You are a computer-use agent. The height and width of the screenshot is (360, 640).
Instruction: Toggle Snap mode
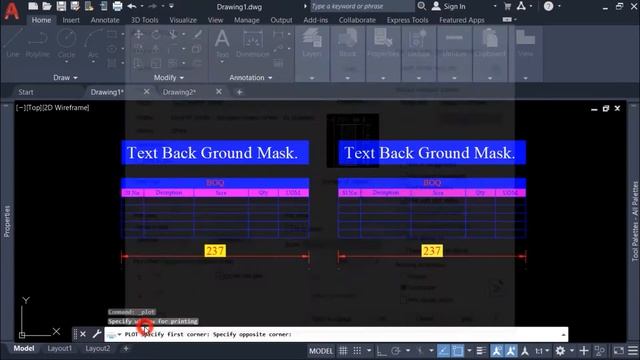[x=357, y=351]
